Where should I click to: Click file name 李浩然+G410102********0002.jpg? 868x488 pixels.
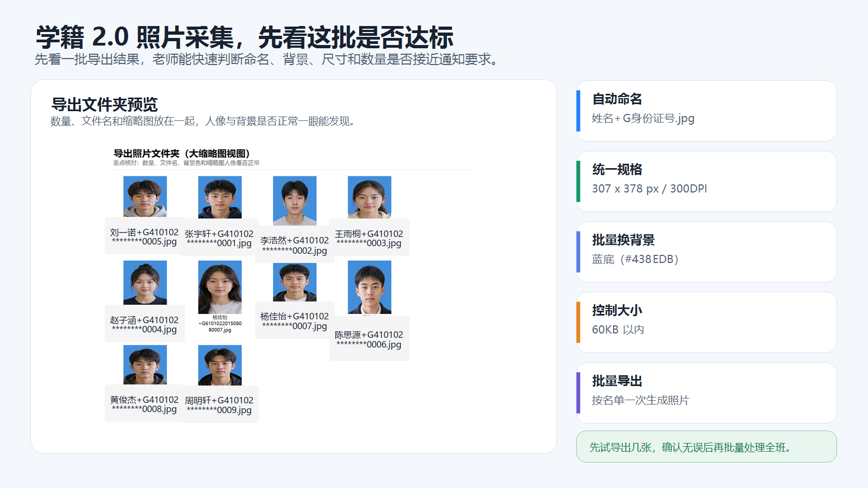click(x=295, y=245)
